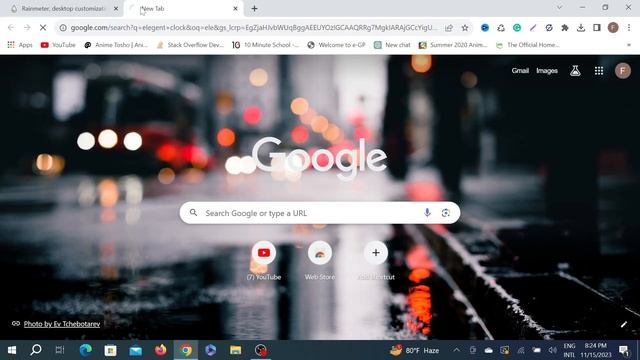Customize this page pencil icon
640x360 pixels.
click(623, 324)
